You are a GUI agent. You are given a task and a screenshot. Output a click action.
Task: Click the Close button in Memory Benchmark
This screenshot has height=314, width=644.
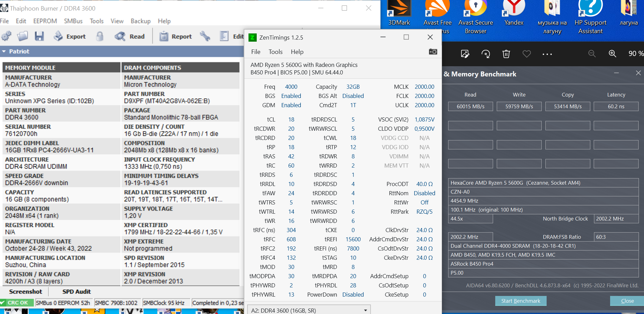[x=627, y=301]
